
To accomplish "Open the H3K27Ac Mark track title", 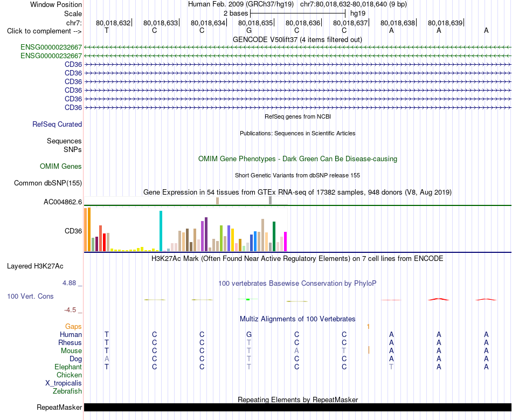I will (x=297, y=259).
